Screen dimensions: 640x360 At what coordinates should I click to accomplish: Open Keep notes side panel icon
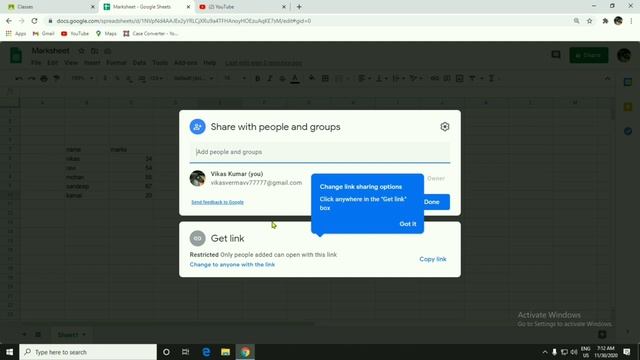pos(628,107)
